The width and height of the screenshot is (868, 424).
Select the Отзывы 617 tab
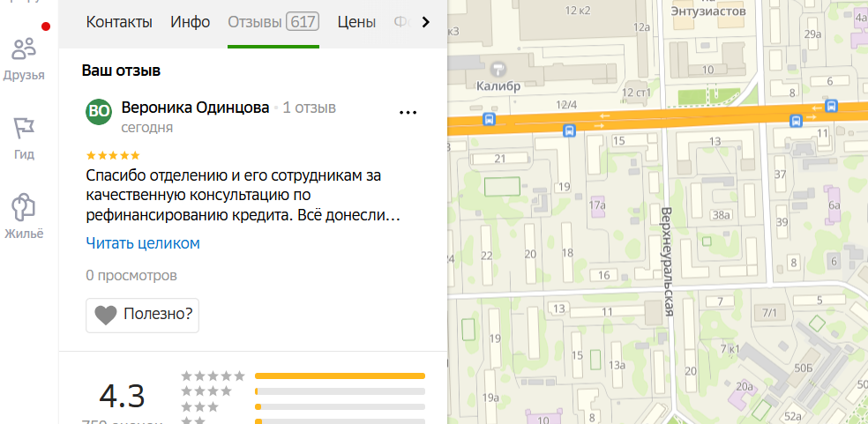click(x=273, y=23)
